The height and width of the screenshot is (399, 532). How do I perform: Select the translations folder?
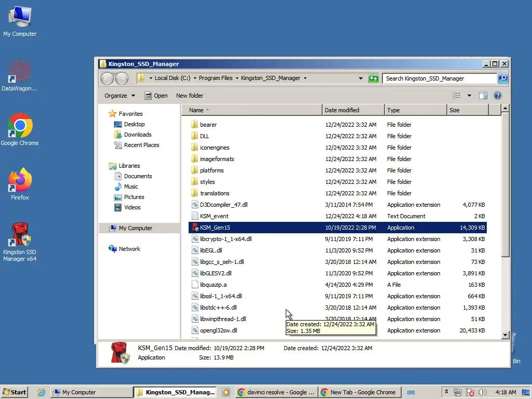(x=337, y=193)
